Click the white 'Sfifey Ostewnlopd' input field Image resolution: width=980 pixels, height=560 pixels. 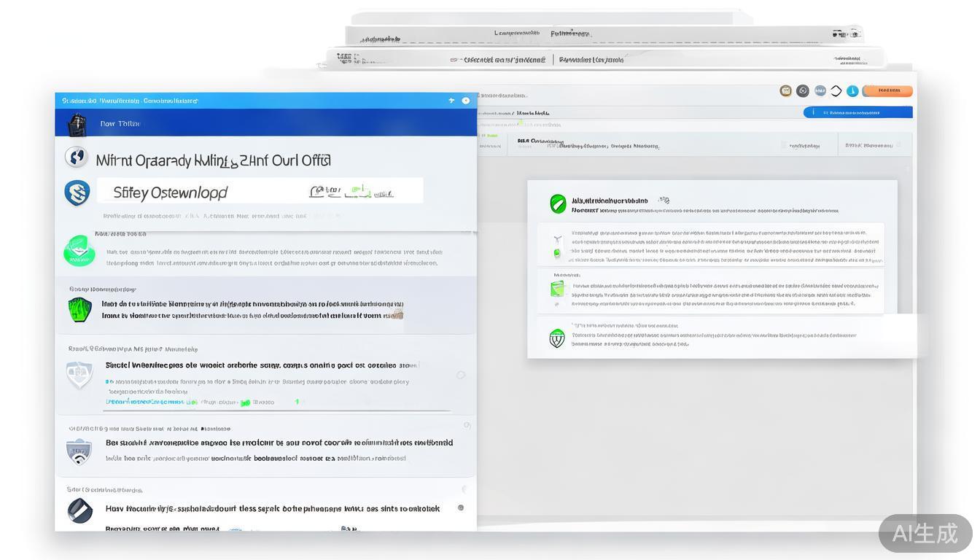point(260,192)
